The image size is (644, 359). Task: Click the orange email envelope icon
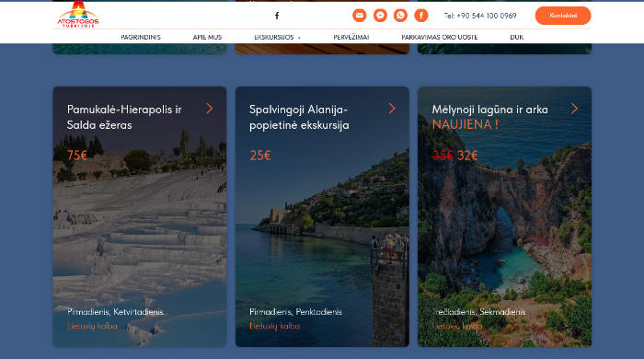click(360, 16)
